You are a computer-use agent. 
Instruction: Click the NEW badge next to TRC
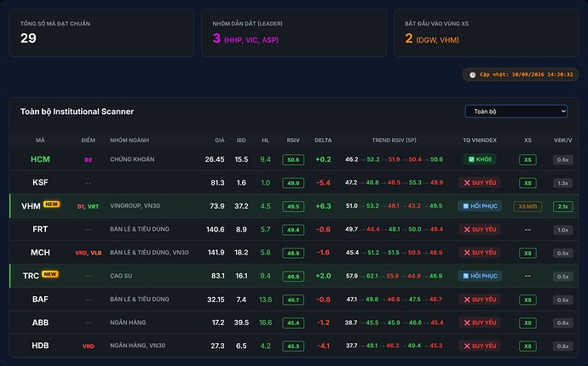pyautogui.click(x=50, y=274)
